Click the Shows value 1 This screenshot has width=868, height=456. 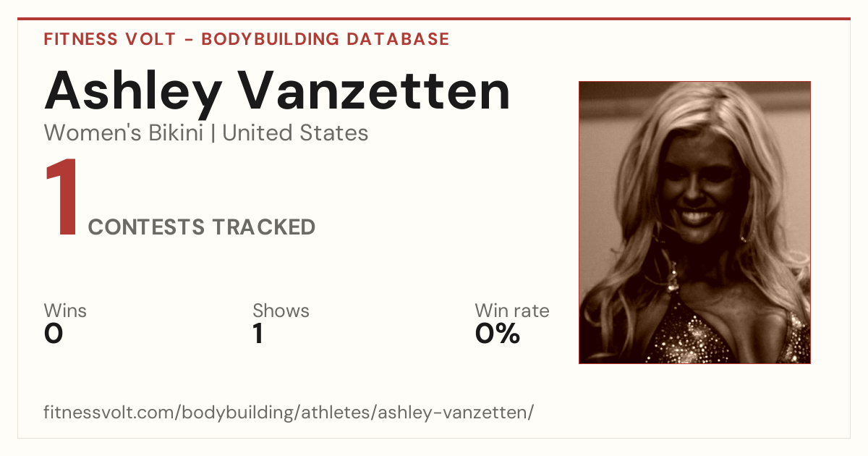258,334
